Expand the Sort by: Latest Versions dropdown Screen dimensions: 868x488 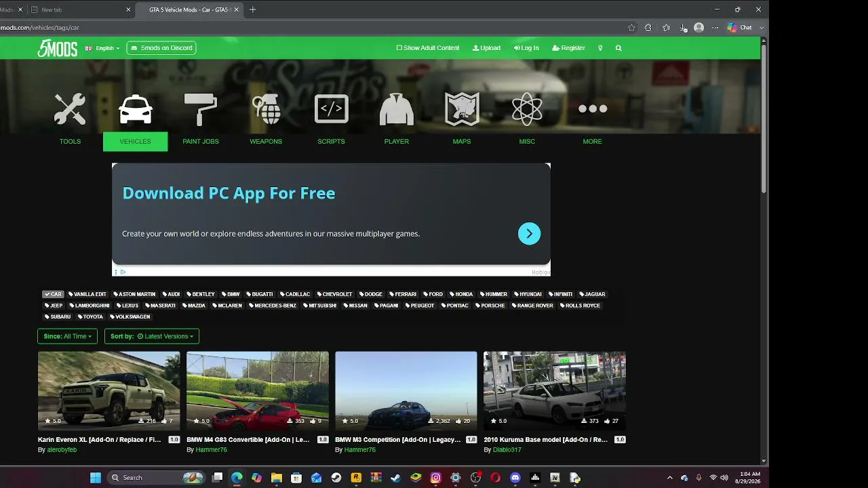[152, 336]
